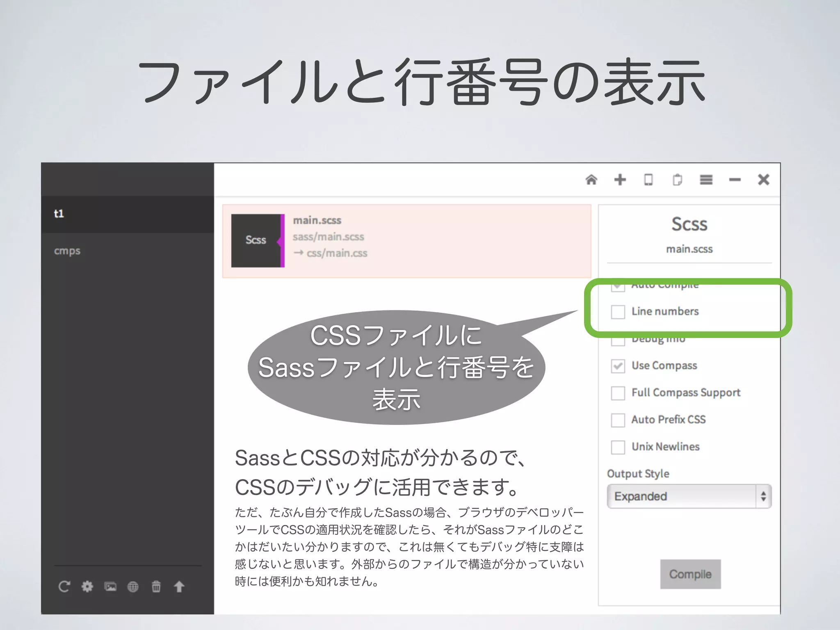Click the Auto Prefix CSS label
The image size is (840, 630).
click(669, 420)
